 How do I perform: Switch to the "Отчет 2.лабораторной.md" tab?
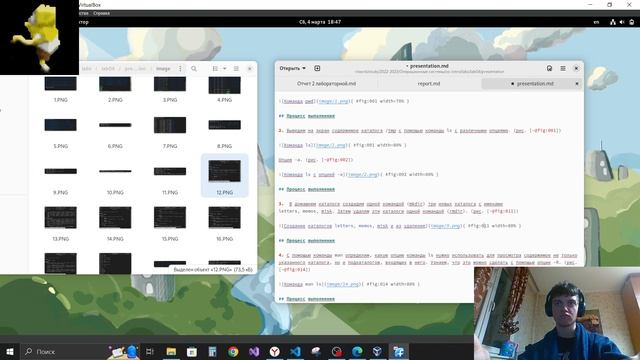pyautogui.click(x=326, y=84)
